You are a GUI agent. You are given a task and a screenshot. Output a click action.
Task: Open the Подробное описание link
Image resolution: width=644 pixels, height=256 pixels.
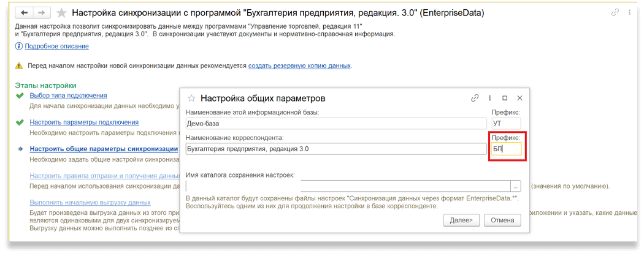click(56, 47)
